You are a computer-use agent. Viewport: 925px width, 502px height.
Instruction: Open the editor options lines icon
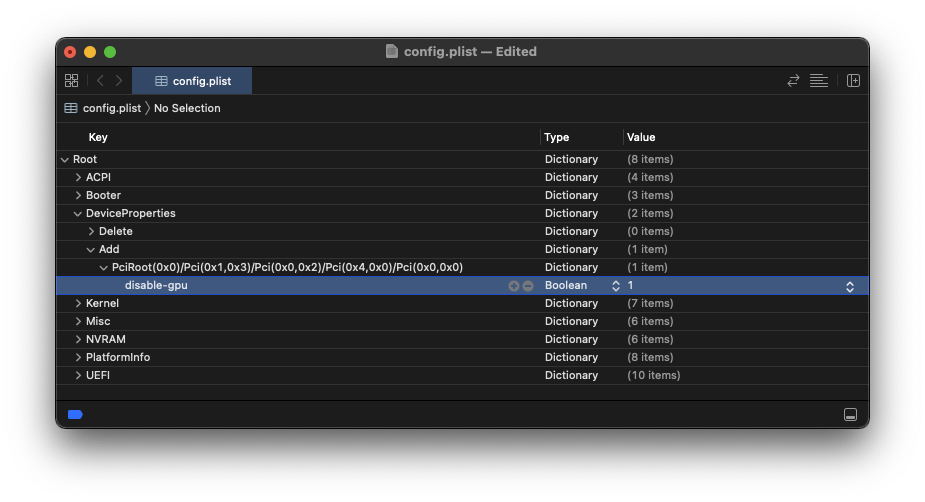click(819, 81)
